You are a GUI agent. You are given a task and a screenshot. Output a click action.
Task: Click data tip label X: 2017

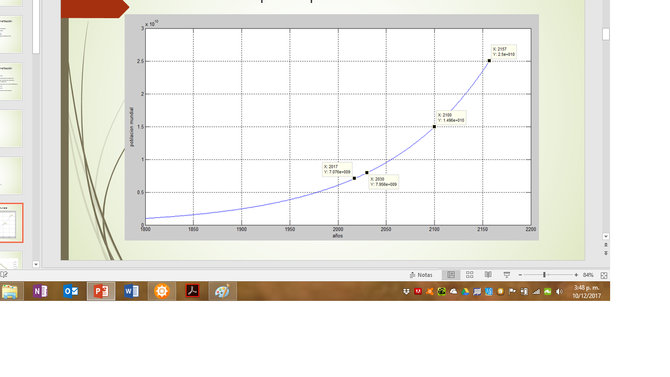coord(337,169)
